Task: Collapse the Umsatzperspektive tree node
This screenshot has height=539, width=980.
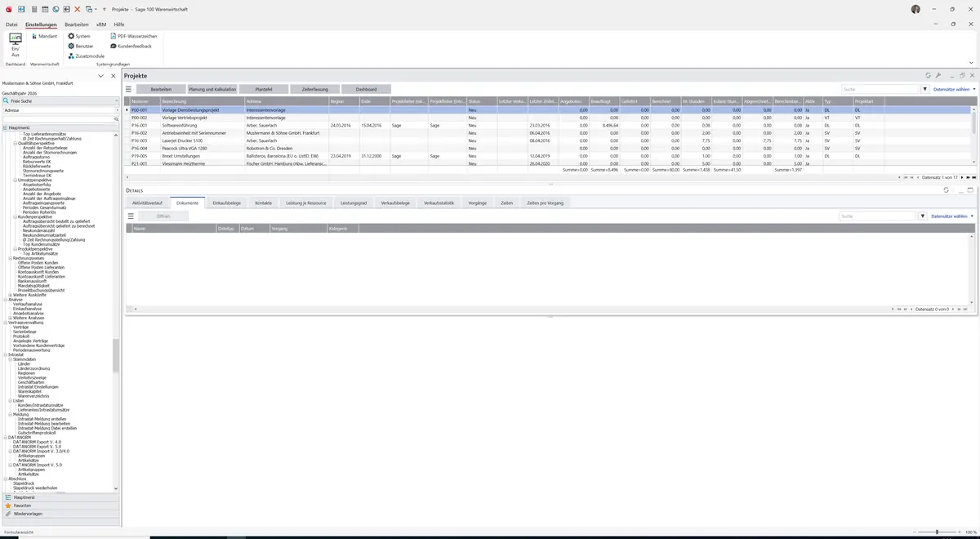Action: pos(15,180)
